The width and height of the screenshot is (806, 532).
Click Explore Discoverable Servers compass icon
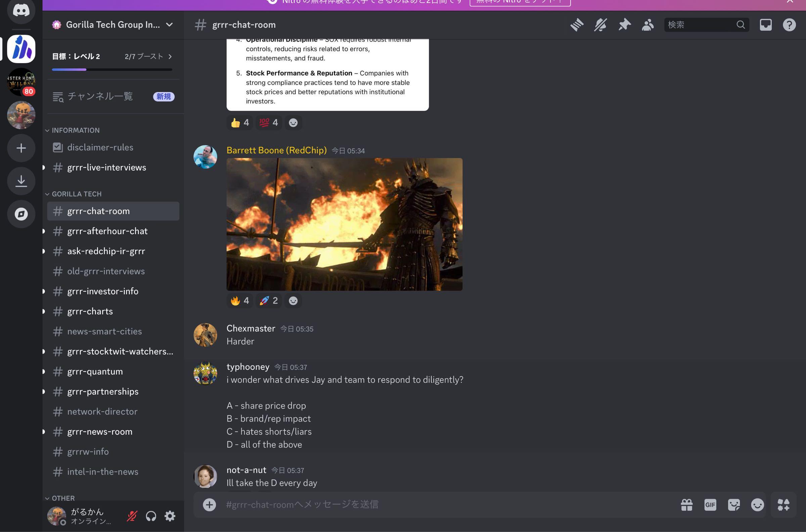(x=21, y=214)
